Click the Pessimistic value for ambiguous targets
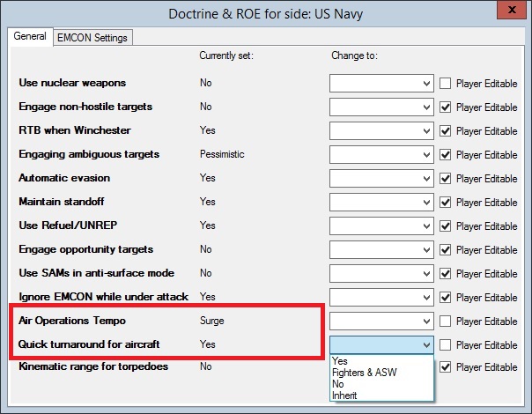532x414 pixels. 222,154
